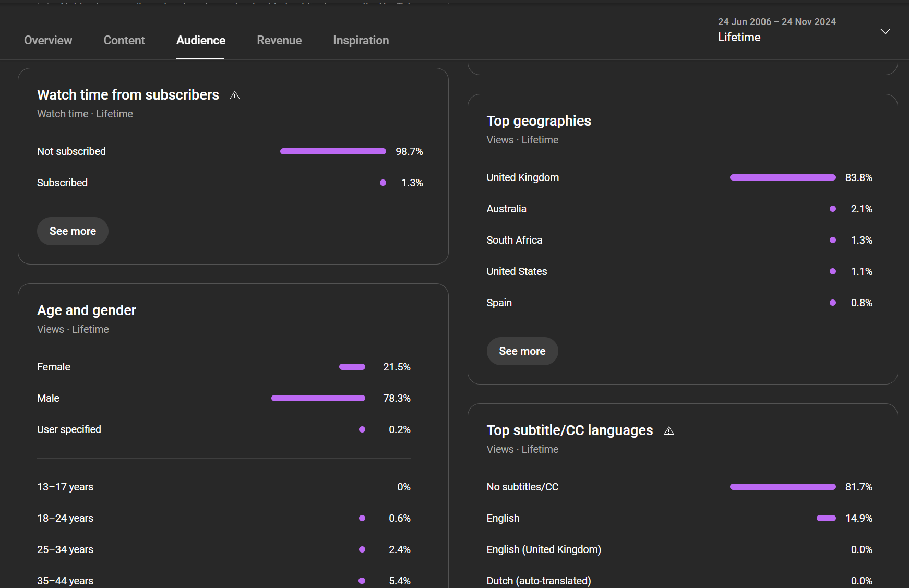Viewport: 909px width, 588px height.
Task: Click the User specified 0.2% dot
Action: pos(362,429)
